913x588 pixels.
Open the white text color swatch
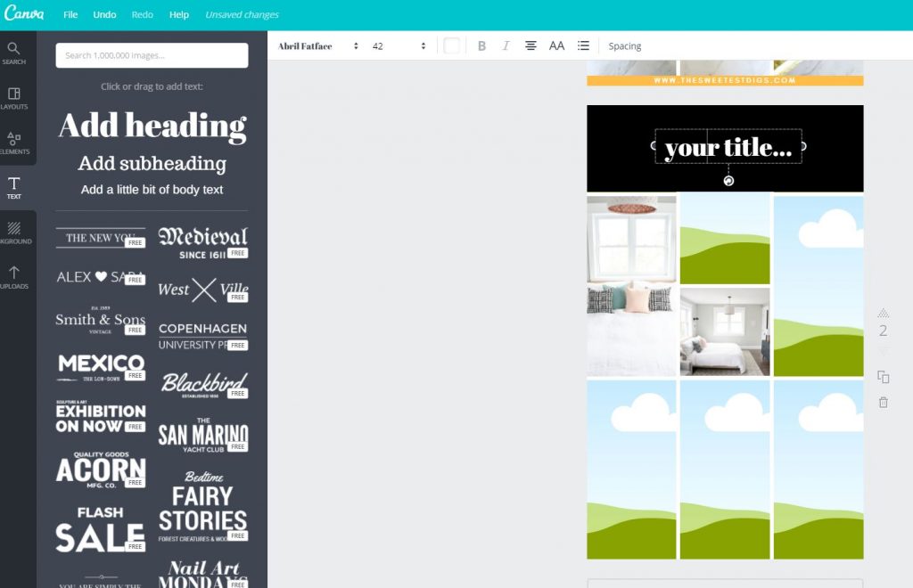(x=452, y=45)
